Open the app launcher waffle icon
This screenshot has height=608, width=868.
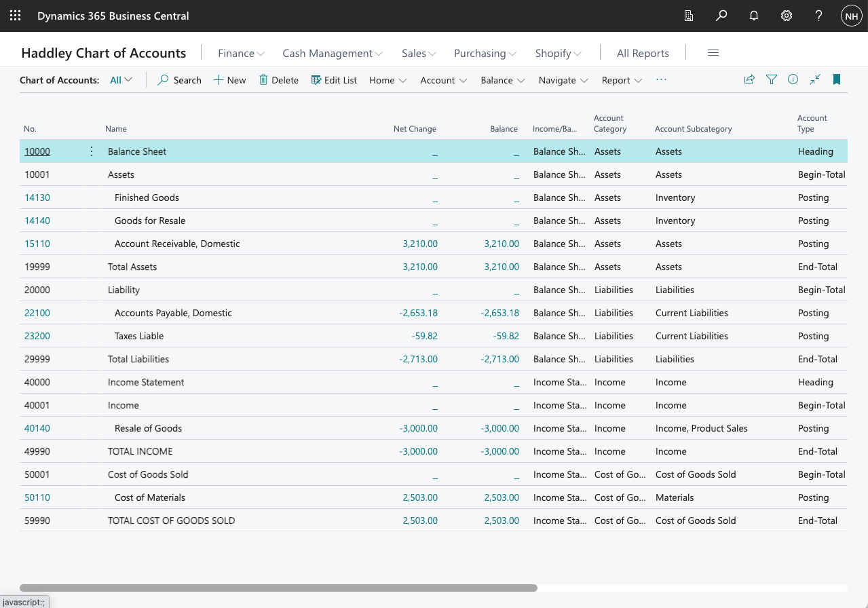tap(15, 16)
